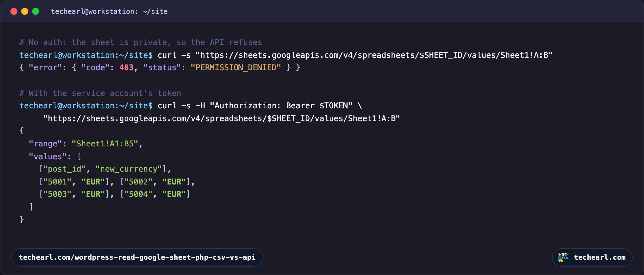Click the TechEarl logo icon
The image size is (644, 275).
563,257
